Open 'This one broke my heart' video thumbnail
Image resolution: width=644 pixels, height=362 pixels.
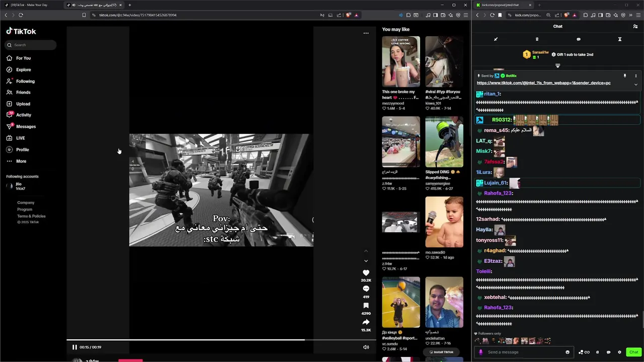click(x=401, y=61)
